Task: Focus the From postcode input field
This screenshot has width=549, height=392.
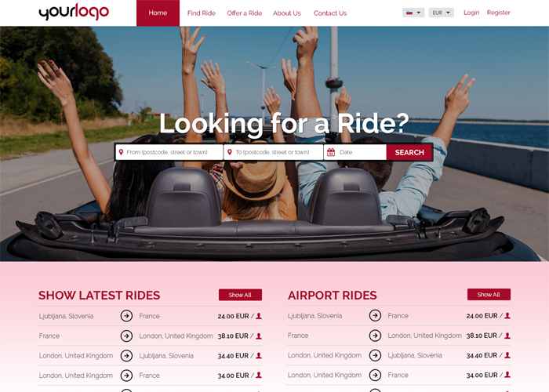Action: [x=169, y=152]
